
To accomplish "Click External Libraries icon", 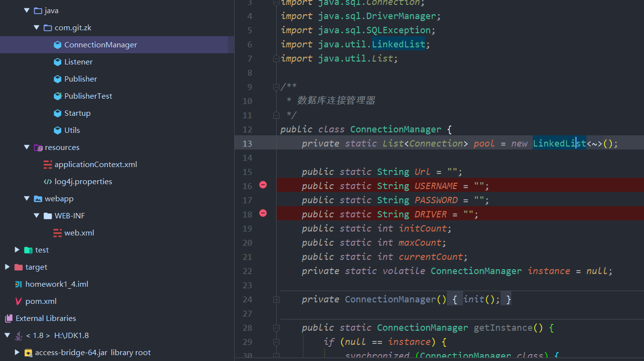I will click(9, 318).
